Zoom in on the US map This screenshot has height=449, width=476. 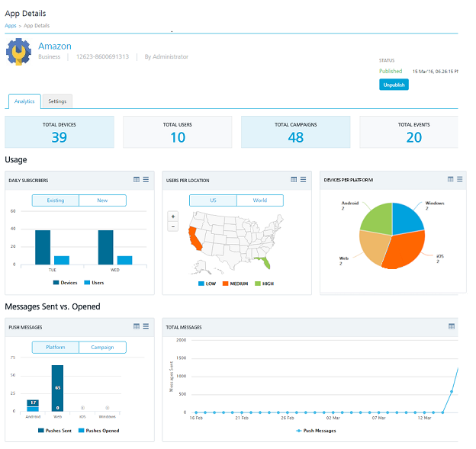pos(173,216)
